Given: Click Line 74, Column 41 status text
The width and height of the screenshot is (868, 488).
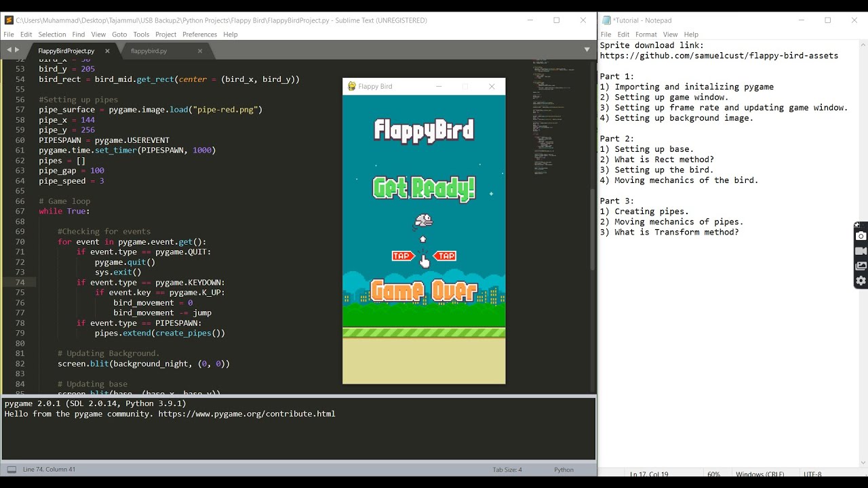Looking at the screenshot, I should pyautogui.click(x=49, y=470).
